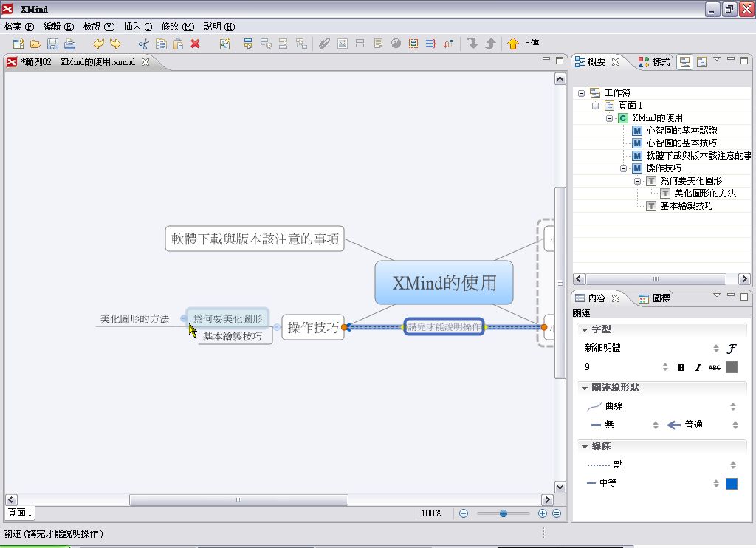Click the 上傳 upload button

523,44
